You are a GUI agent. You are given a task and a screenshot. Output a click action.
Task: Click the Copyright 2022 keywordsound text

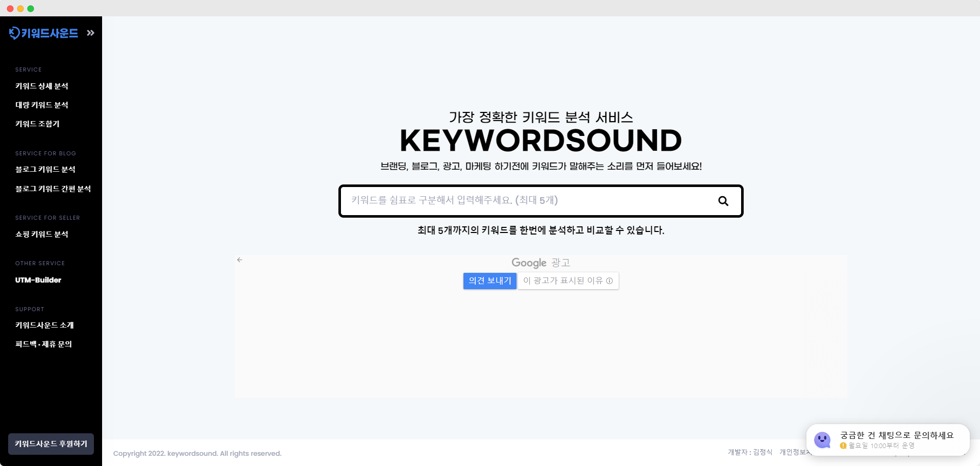pyautogui.click(x=197, y=453)
